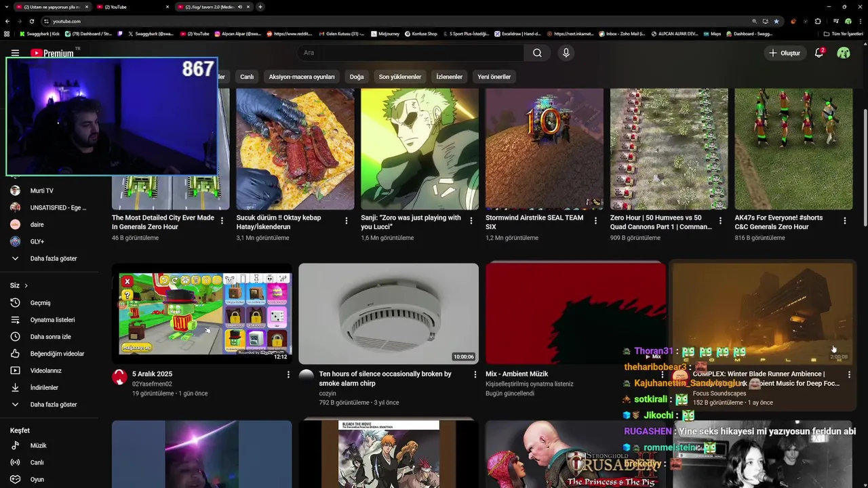This screenshot has width=868, height=488.
Task: Open a new browser tab
Action: pyautogui.click(x=260, y=7)
